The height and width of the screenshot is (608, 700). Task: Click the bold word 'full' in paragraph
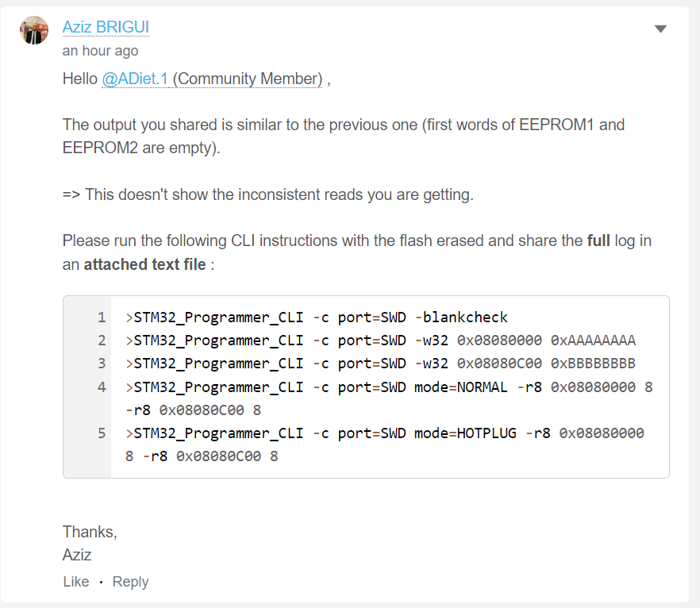click(598, 241)
